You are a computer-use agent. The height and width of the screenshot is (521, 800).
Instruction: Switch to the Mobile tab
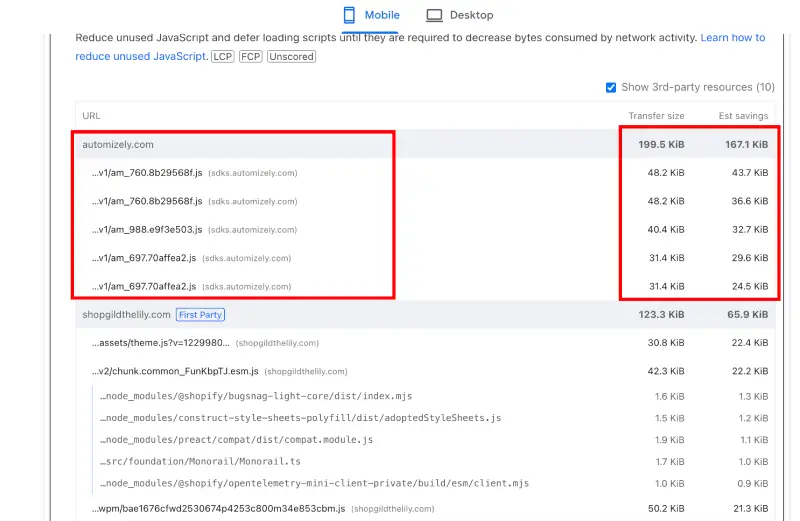(x=371, y=15)
